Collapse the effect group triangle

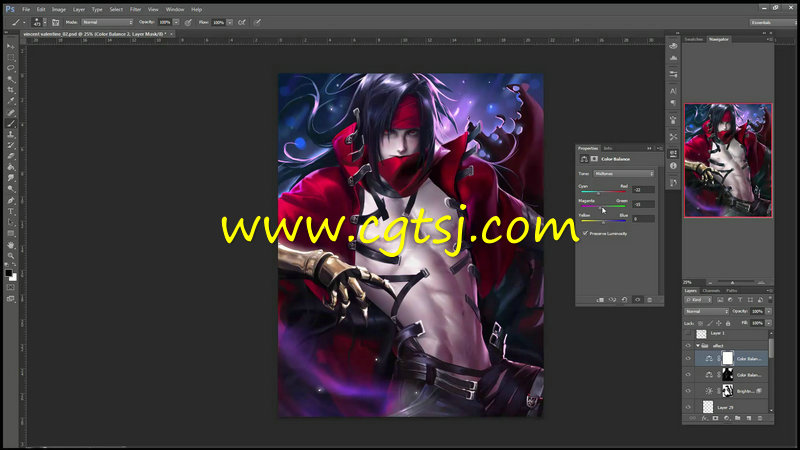coord(697,346)
